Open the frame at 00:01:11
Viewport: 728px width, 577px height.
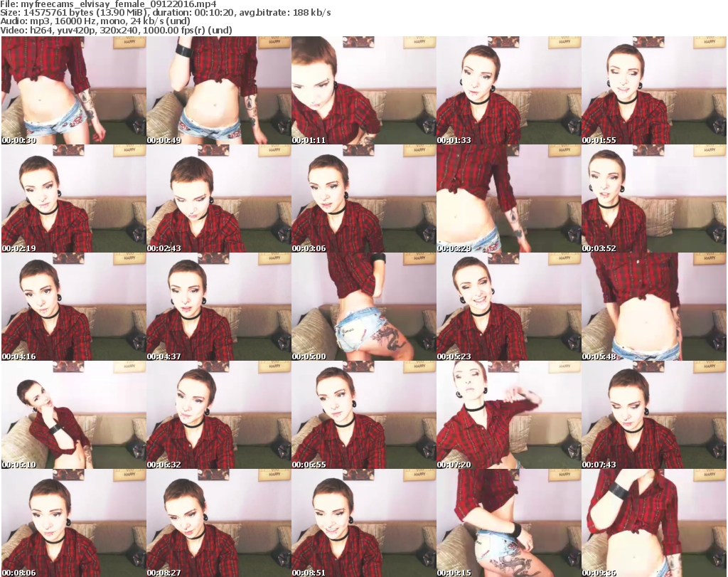364,90
